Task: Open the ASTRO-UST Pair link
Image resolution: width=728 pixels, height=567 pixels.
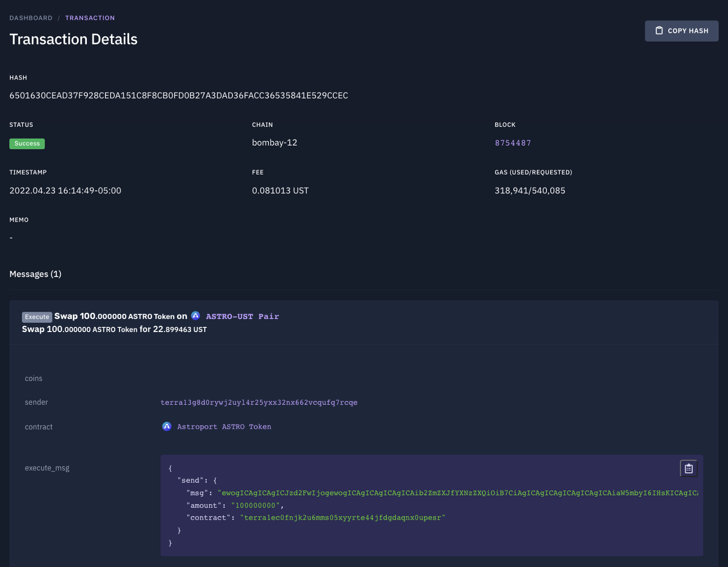Action: point(242,317)
